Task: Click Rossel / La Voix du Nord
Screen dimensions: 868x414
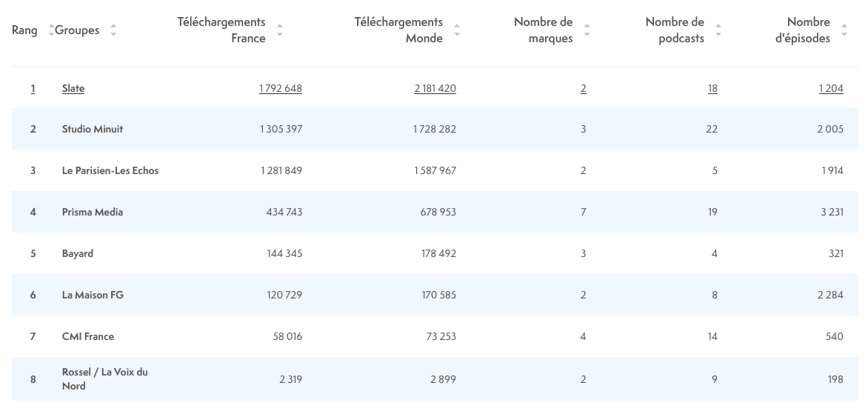Action: coord(104,378)
